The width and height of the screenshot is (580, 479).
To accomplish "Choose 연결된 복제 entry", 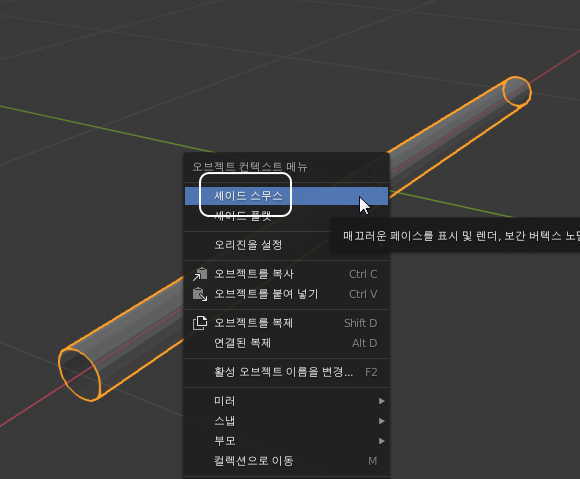I will [x=286, y=343].
